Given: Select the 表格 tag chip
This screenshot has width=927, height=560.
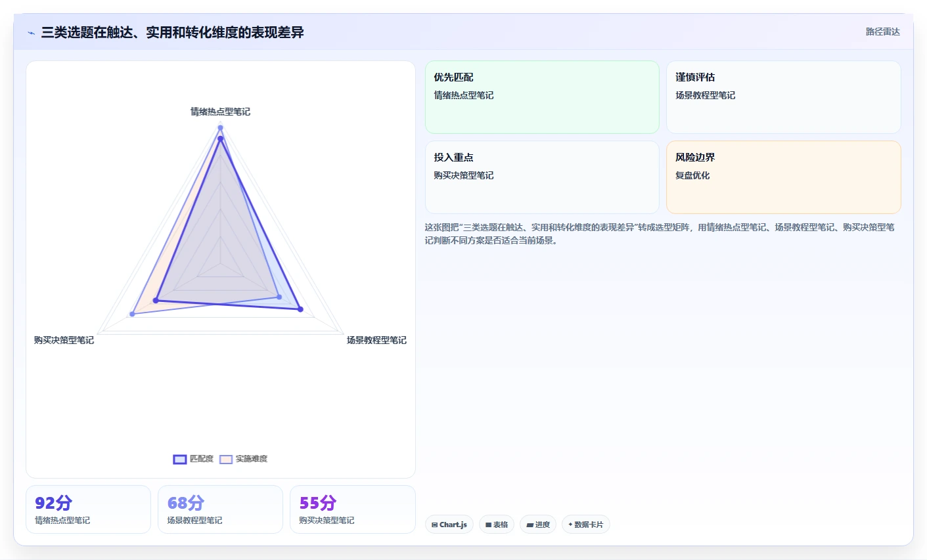Looking at the screenshot, I should pos(497,525).
